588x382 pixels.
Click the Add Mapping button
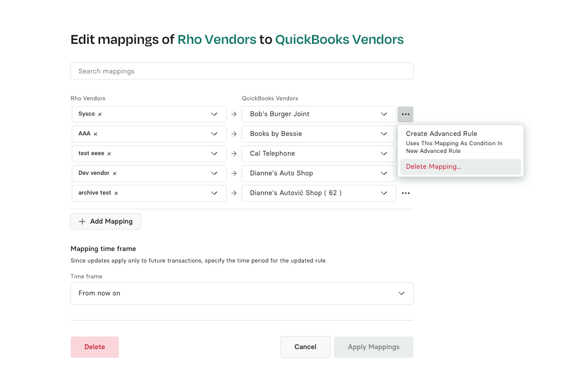tap(106, 221)
